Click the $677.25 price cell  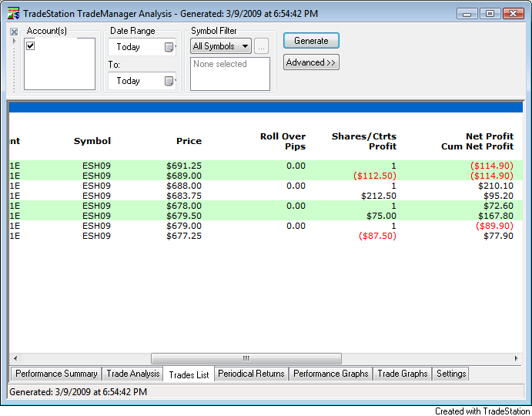(x=184, y=236)
